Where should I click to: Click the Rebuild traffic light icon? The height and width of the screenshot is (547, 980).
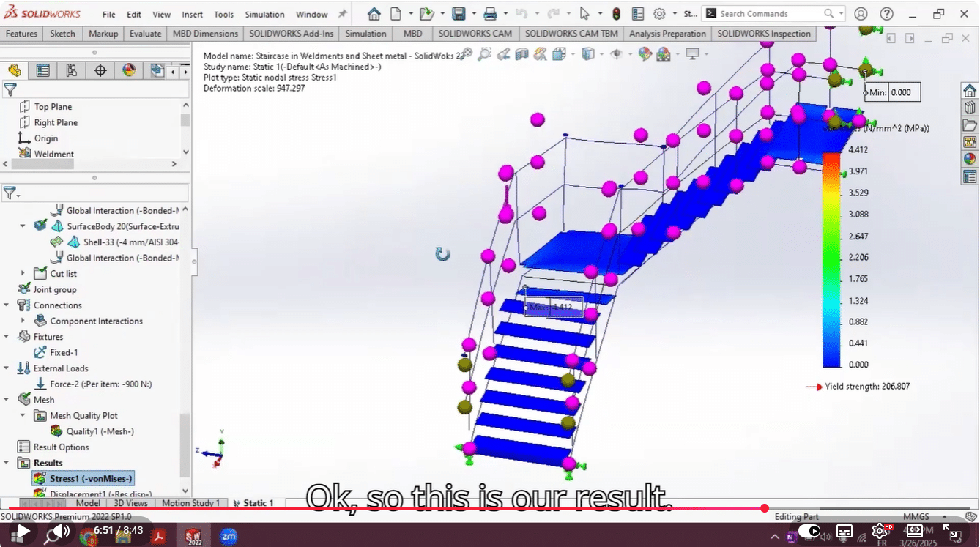pos(616,14)
